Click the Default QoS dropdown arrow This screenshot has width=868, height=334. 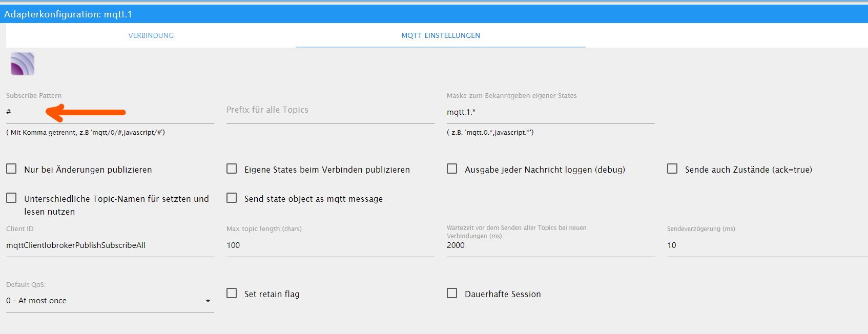click(208, 301)
